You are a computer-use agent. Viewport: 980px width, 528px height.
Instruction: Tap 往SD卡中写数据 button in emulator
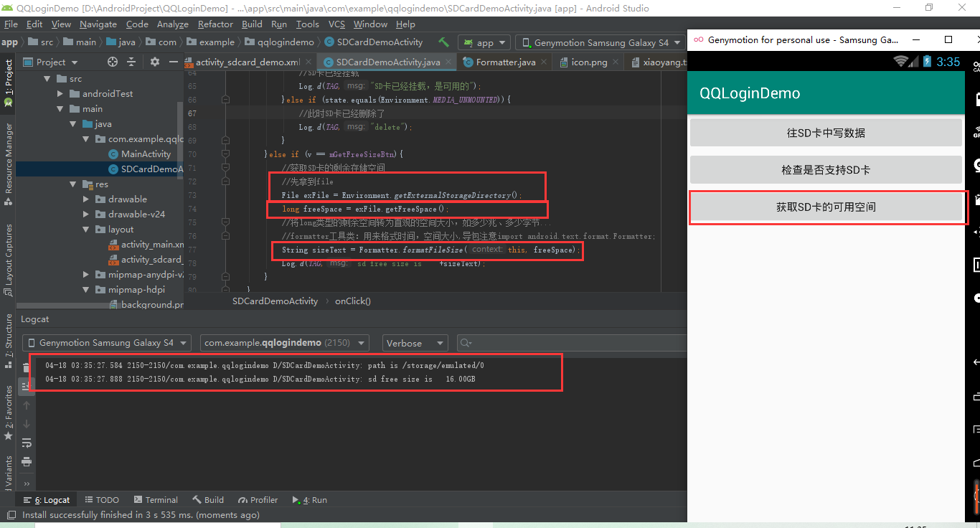(x=826, y=133)
